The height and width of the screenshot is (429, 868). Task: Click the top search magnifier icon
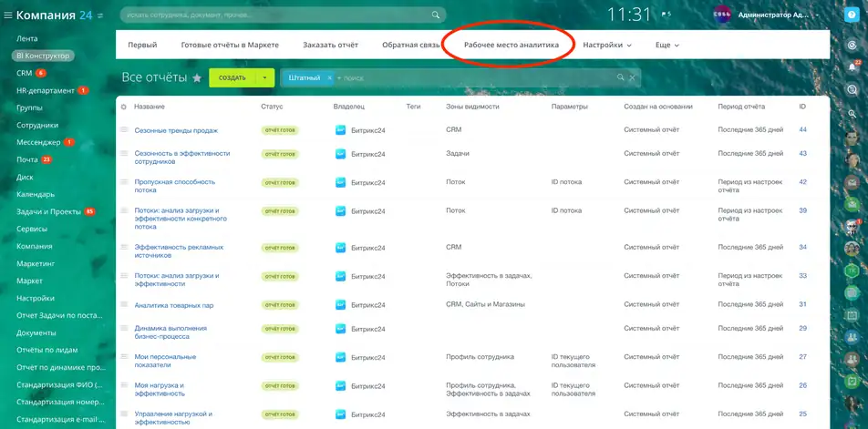(x=436, y=15)
